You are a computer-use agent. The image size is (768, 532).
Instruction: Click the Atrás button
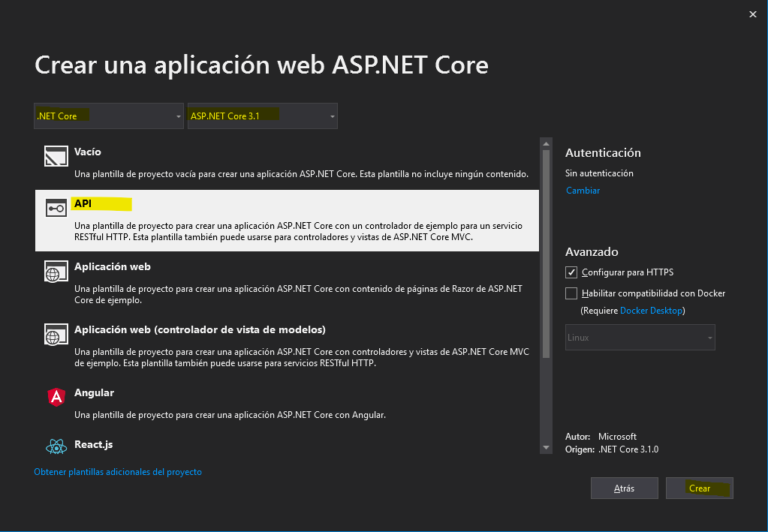(624, 488)
